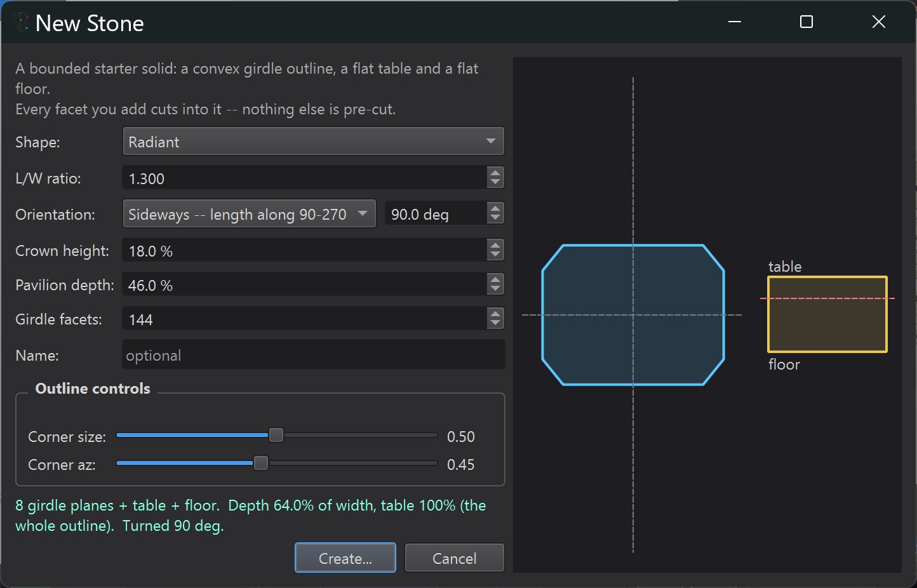Focus the optional Name input field
The height and width of the screenshot is (588, 917).
coord(314,355)
